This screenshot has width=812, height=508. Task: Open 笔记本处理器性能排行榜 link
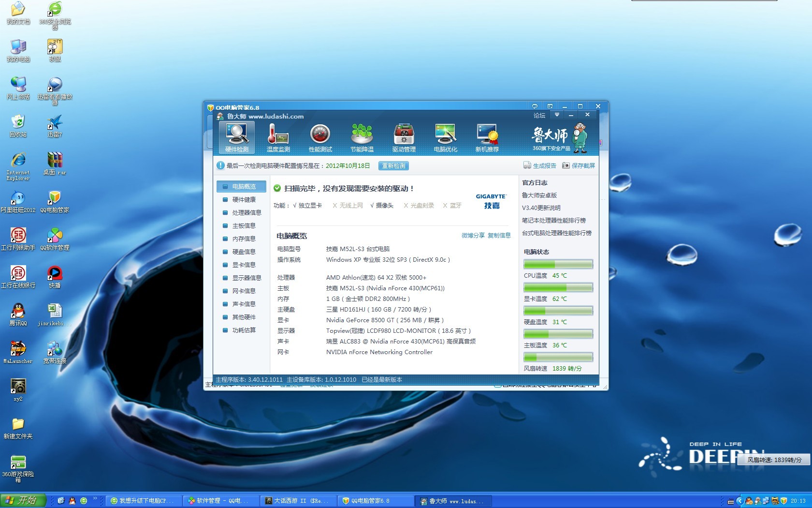pyautogui.click(x=554, y=221)
